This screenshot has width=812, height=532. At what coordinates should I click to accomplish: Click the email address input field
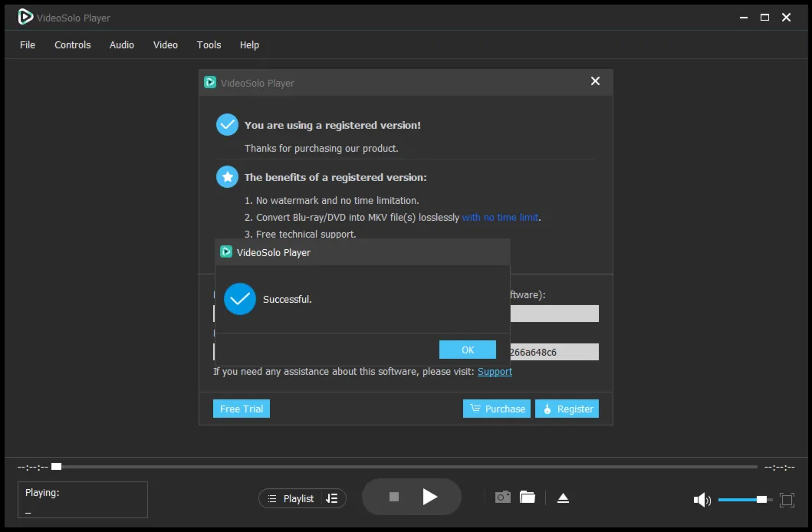pyautogui.click(x=554, y=314)
